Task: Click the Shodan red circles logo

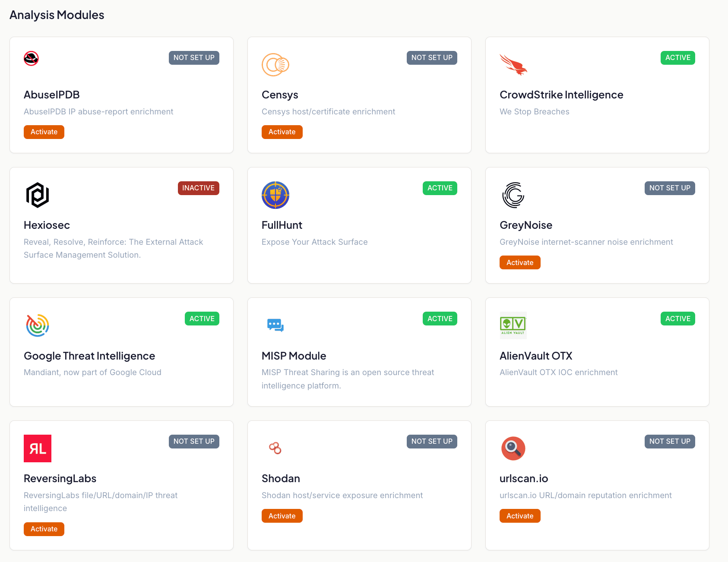Action: [275, 448]
